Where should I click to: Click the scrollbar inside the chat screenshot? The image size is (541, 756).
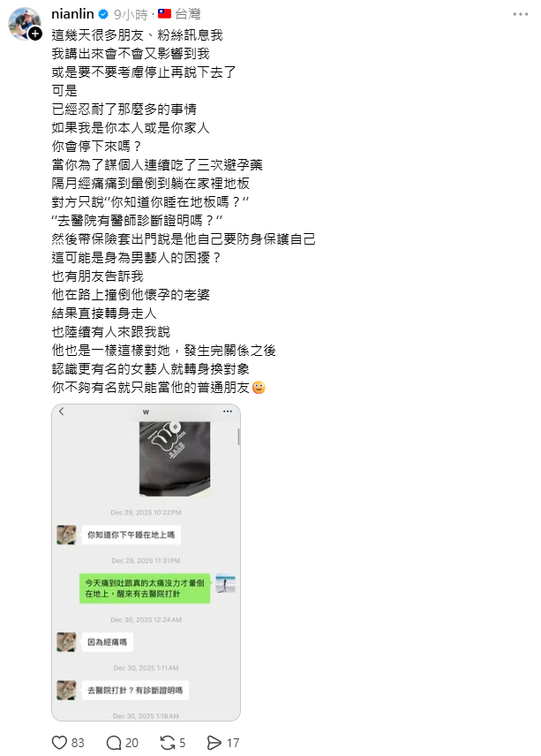coord(238,437)
